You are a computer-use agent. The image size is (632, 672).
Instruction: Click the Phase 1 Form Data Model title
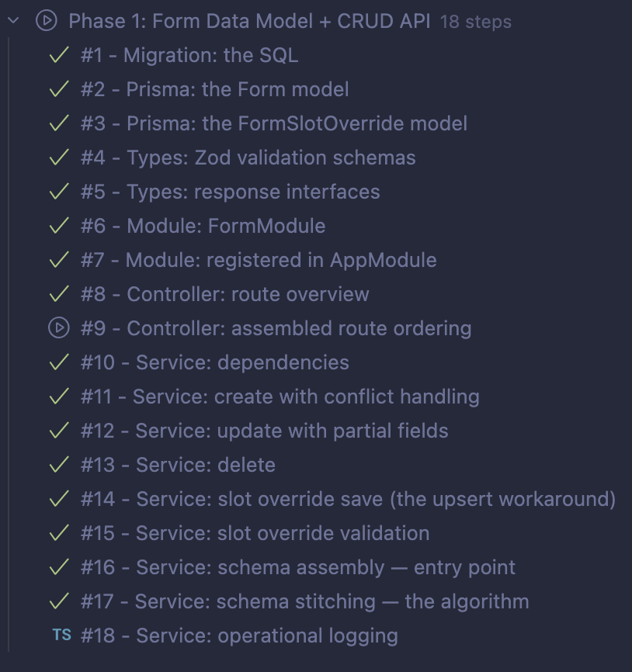pyautogui.click(x=249, y=21)
